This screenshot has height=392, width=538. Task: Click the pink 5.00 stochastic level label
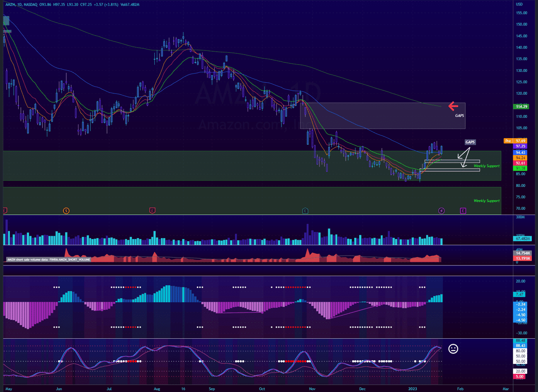[x=520, y=377]
